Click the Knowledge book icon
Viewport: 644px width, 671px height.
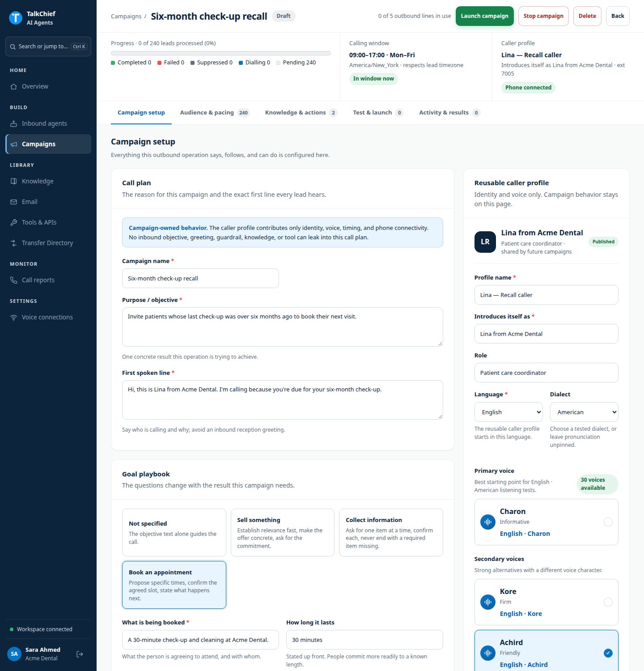point(14,181)
